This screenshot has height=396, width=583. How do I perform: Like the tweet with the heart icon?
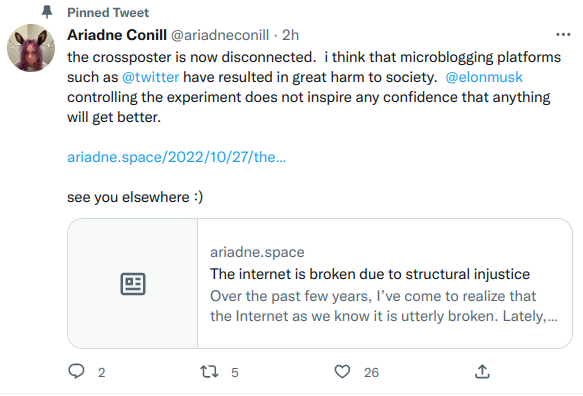[x=342, y=371]
